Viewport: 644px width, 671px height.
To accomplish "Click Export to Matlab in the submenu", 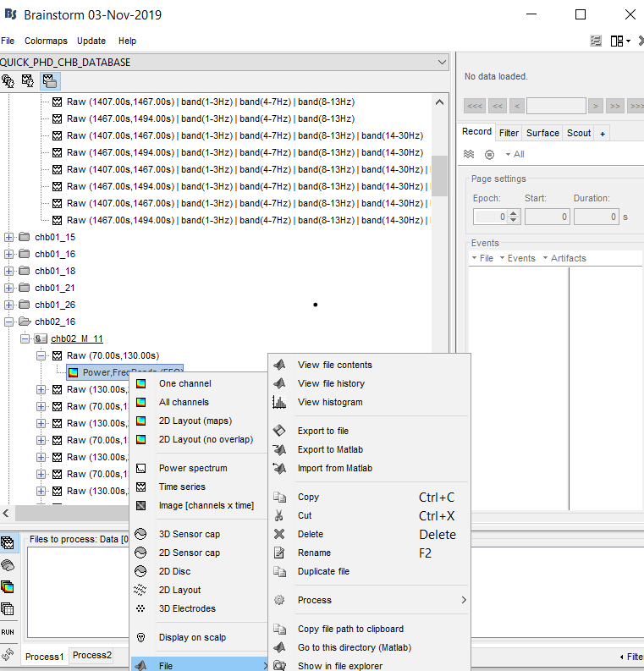I will (330, 449).
